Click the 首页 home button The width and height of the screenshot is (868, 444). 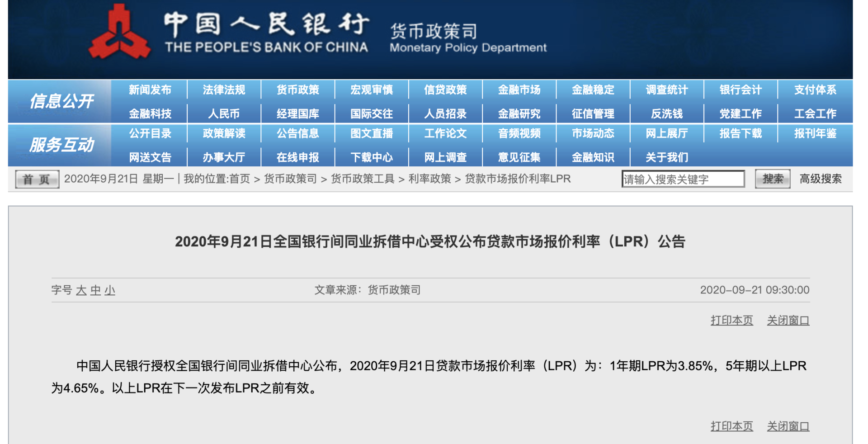coord(37,179)
